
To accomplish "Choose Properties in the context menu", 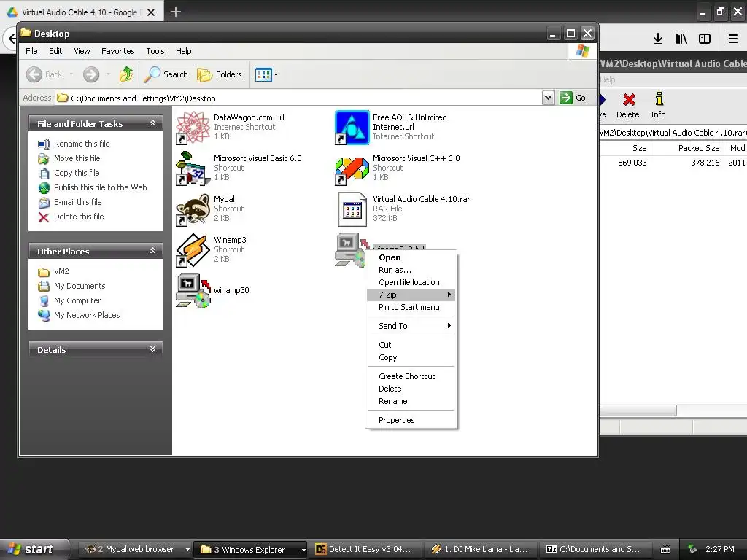I will [410, 420].
